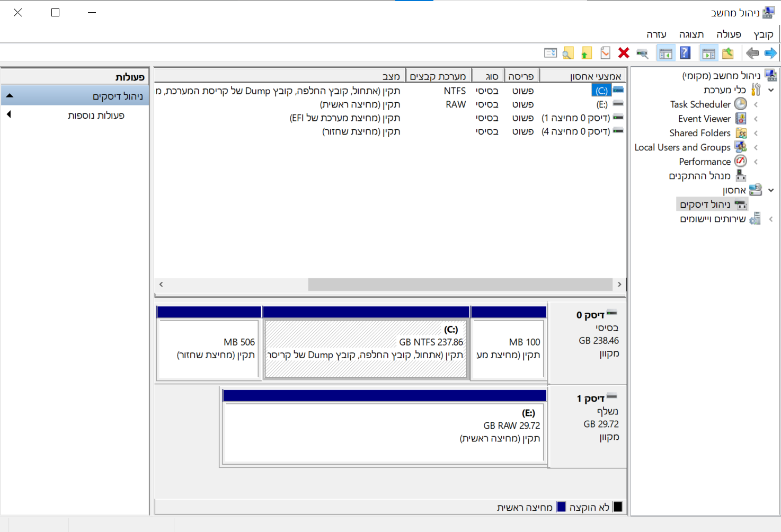Select the (E:) volume in the list
This screenshot has width=781, height=532.
pyautogui.click(x=602, y=104)
